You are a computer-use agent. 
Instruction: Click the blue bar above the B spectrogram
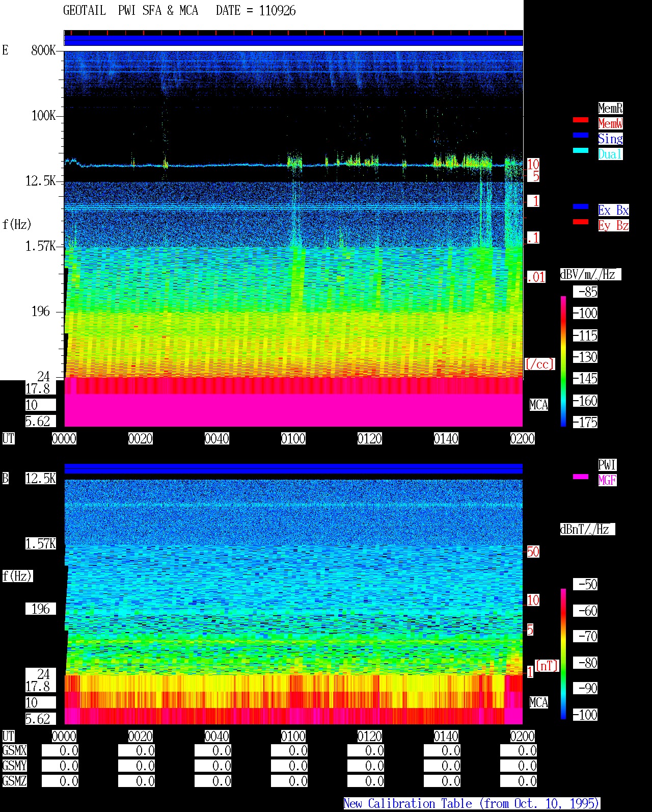pyautogui.click(x=293, y=468)
